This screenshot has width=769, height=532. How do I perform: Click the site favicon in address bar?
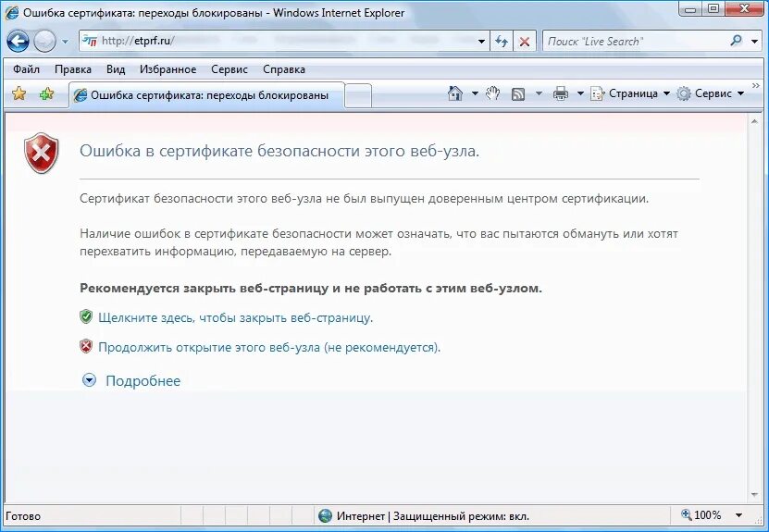pyautogui.click(x=89, y=41)
